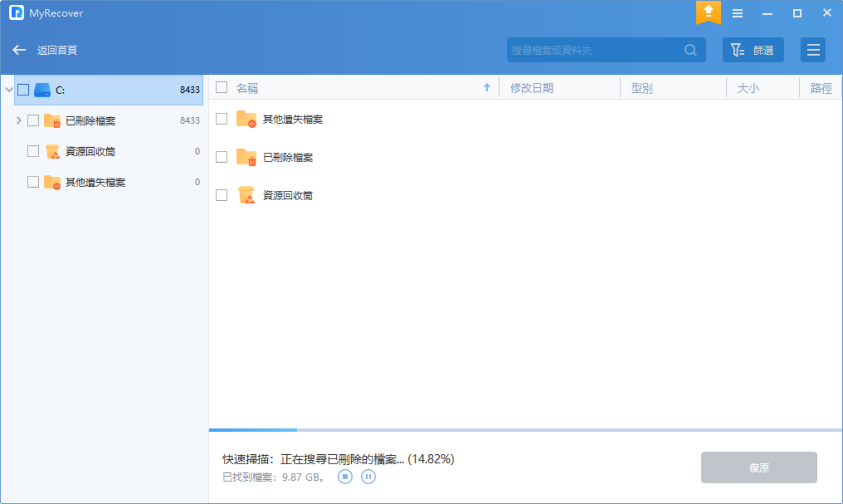Viewport: 843px width, 504px height.
Task: Expand the 已刪除檔案 tree node
Action: click(x=18, y=120)
